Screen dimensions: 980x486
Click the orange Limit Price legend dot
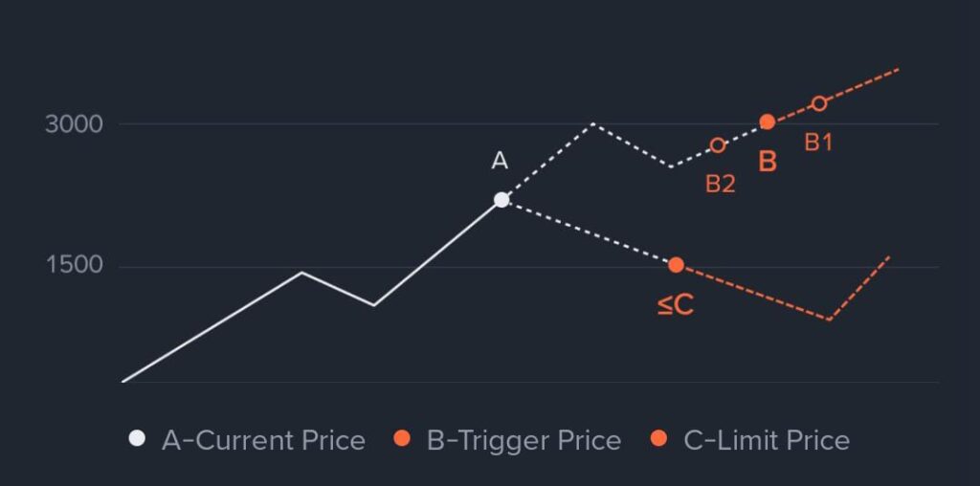tap(658, 439)
